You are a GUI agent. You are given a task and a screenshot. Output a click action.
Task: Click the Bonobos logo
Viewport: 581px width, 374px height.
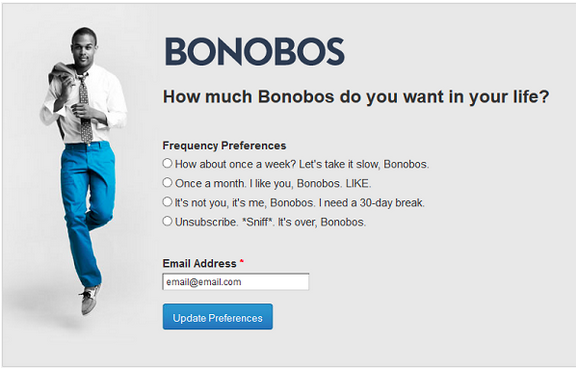[x=255, y=51]
